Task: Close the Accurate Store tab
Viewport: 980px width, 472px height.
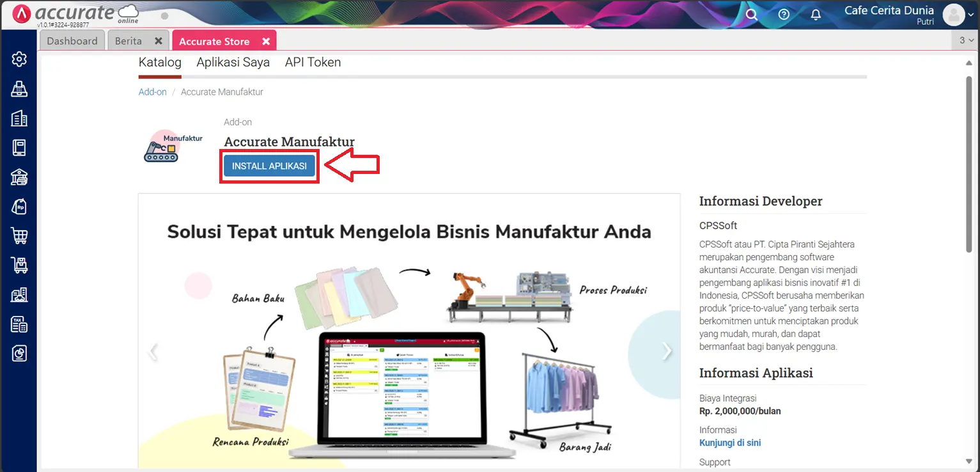Action: tap(266, 41)
